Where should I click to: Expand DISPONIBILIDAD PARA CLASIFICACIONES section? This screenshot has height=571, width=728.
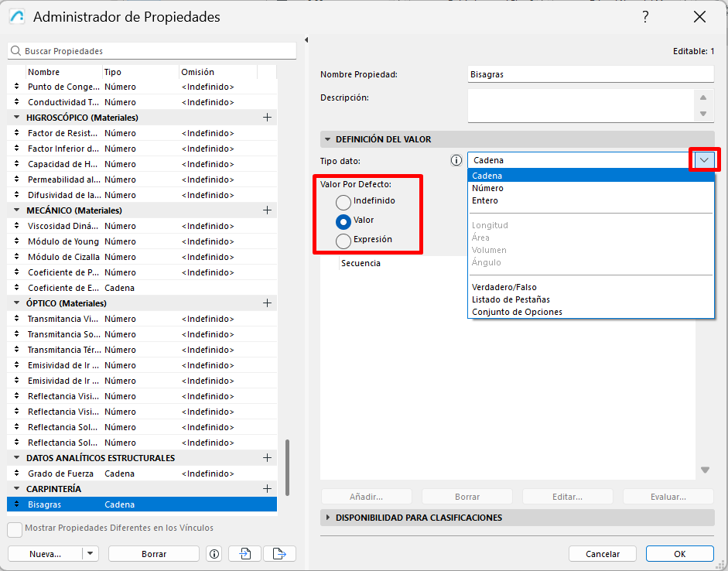328,518
